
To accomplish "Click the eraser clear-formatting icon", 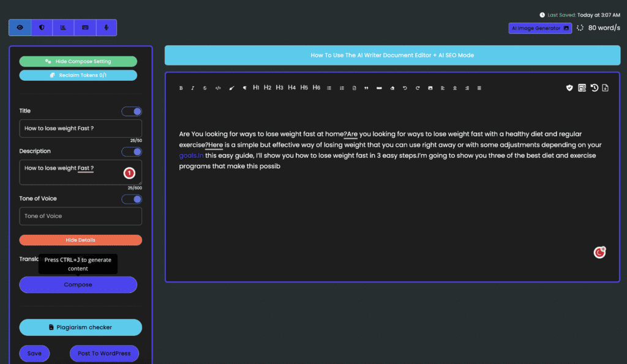I will (392, 88).
